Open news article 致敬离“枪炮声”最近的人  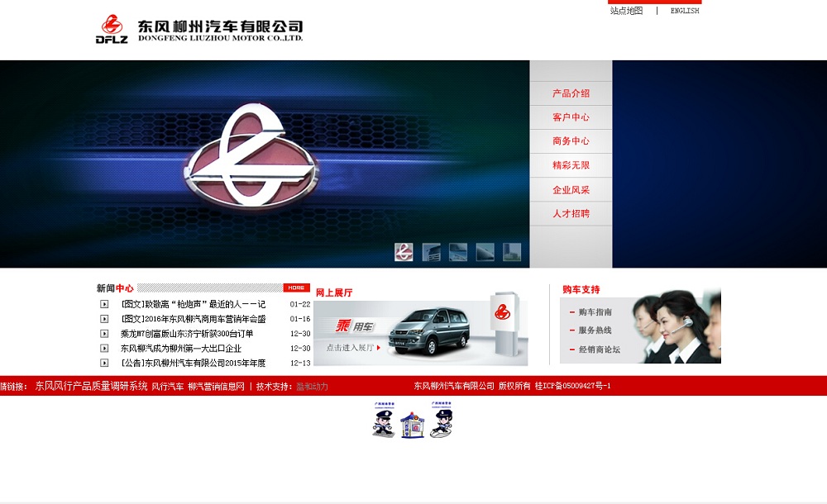[x=193, y=304]
